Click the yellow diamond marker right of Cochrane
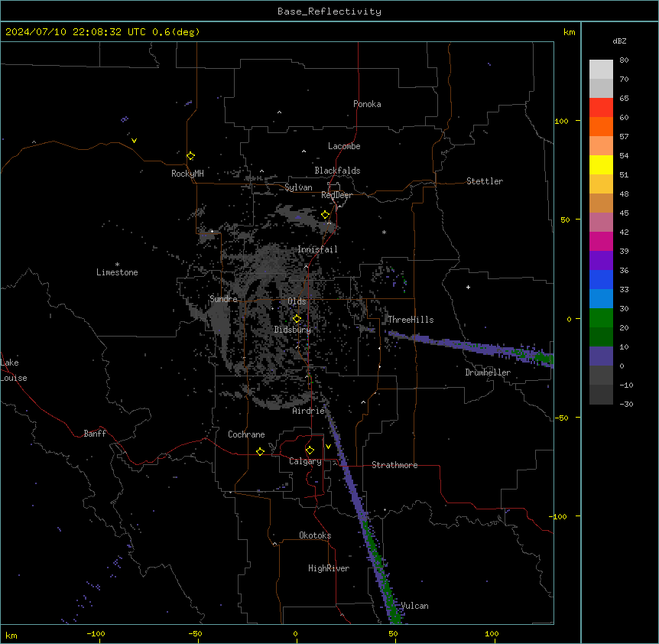The image size is (659, 644). click(x=260, y=451)
